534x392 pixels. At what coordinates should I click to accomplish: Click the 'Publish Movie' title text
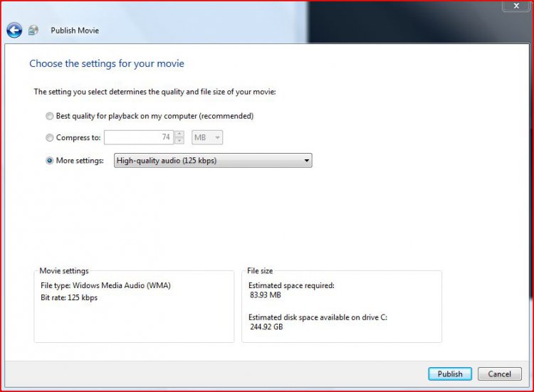pos(75,31)
